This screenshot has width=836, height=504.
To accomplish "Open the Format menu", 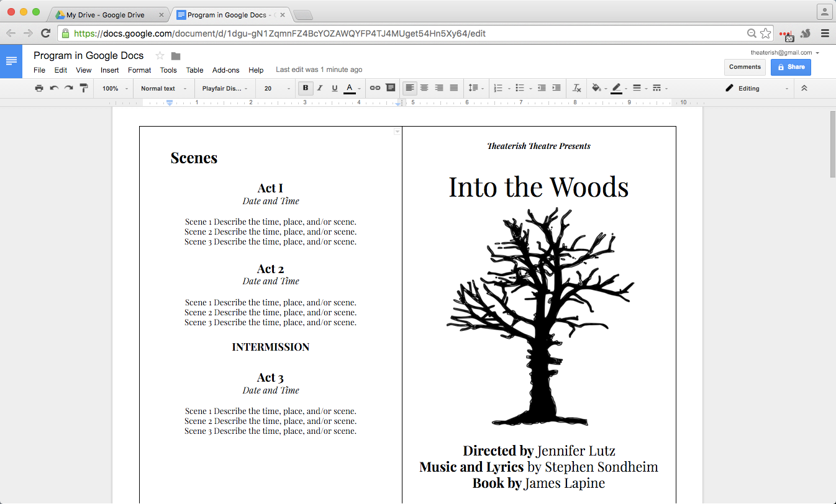I will (x=140, y=70).
